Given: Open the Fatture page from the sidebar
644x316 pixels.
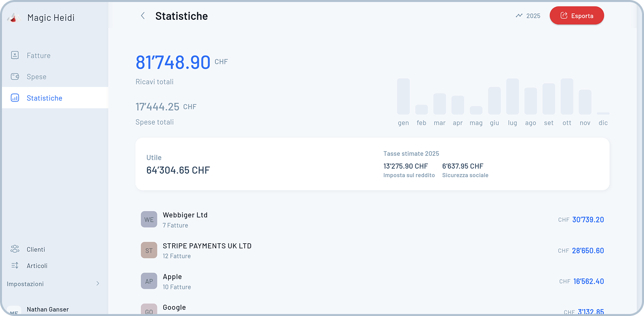Looking at the screenshot, I should pyautogui.click(x=38, y=55).
